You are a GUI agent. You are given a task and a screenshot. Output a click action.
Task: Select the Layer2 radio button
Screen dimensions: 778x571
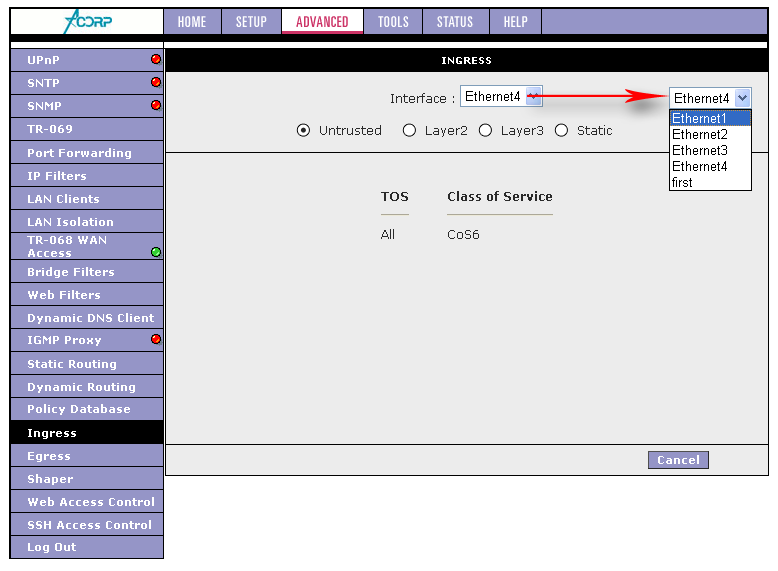coord(409,130)
